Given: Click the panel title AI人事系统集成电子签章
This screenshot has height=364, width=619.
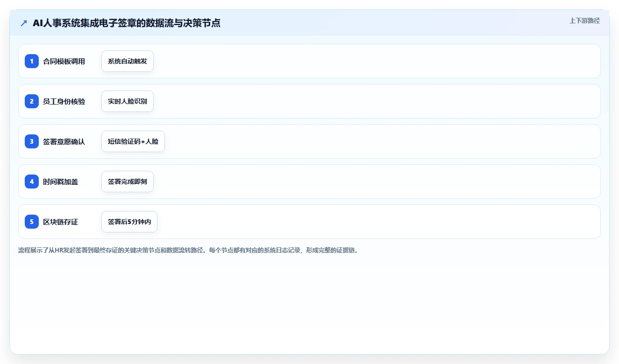Looking at the screenshot, I should click(x=127, y=23).
